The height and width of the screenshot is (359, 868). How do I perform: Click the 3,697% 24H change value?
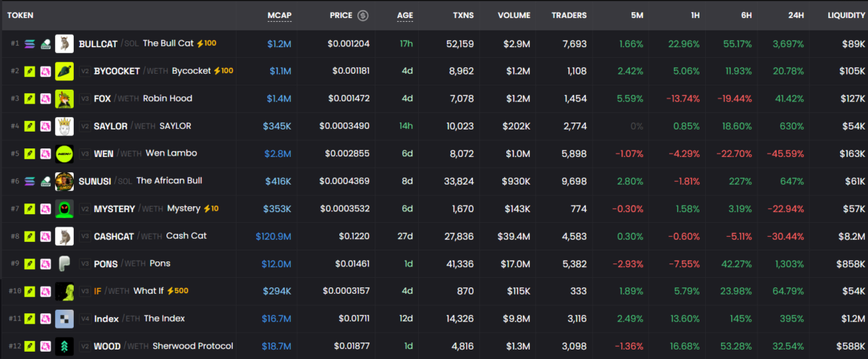point(787,43)
